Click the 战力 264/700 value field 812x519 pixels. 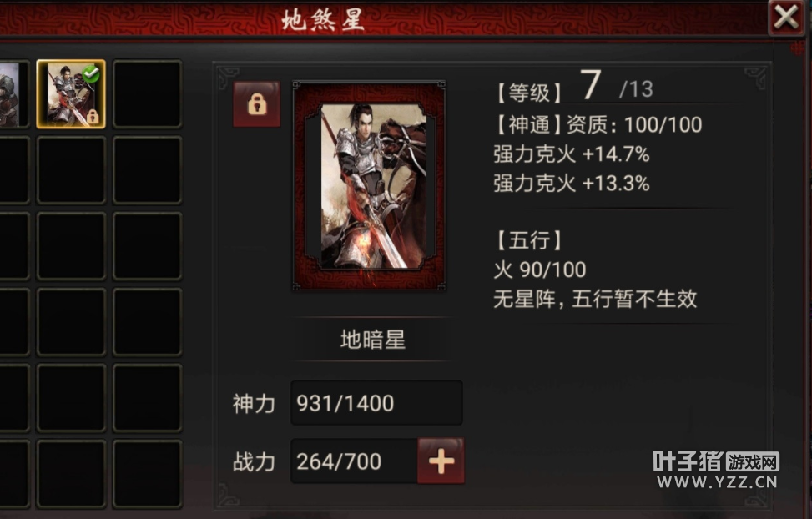(x=354, y=461)
